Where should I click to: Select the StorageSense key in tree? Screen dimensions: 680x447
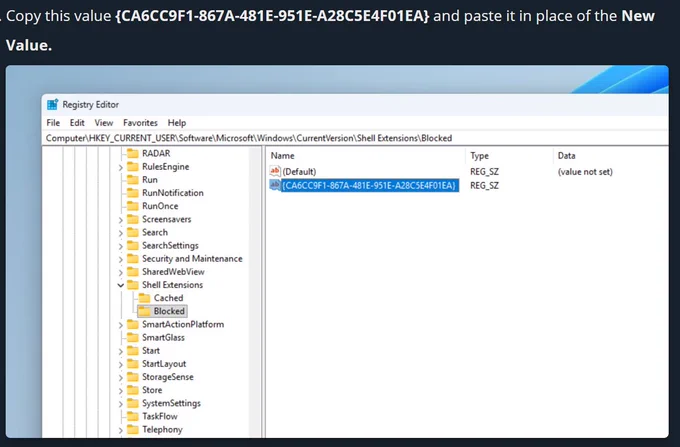(x=167, y=377)
